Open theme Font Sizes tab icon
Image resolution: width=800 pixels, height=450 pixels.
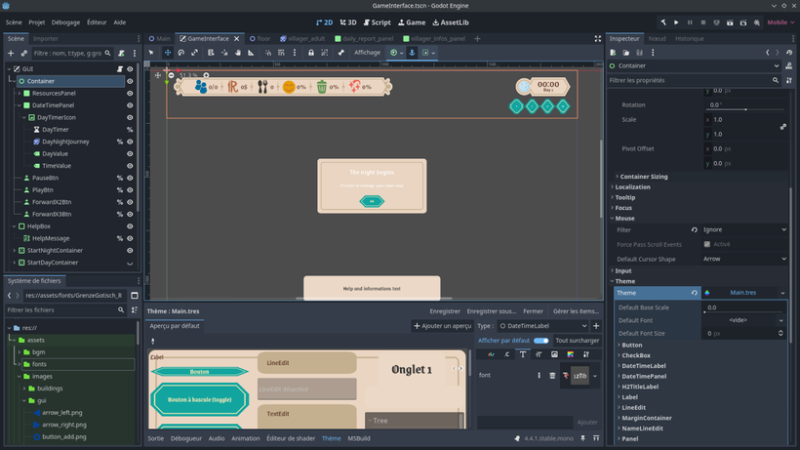point(538,354)
